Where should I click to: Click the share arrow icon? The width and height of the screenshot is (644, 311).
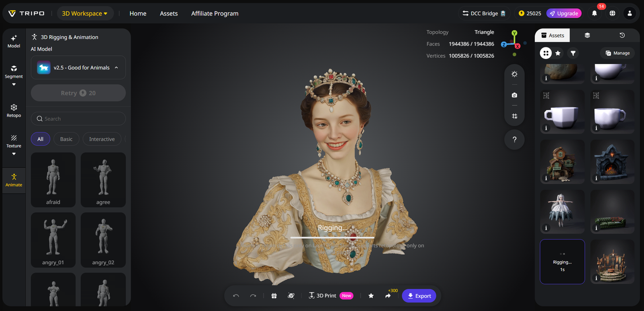pos(388,296)
